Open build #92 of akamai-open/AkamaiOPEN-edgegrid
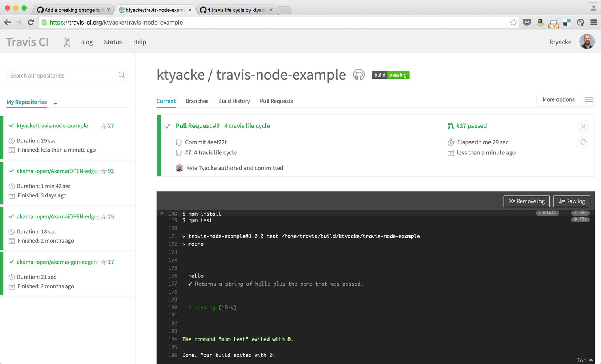601x364 pixels. coord(108,171)
